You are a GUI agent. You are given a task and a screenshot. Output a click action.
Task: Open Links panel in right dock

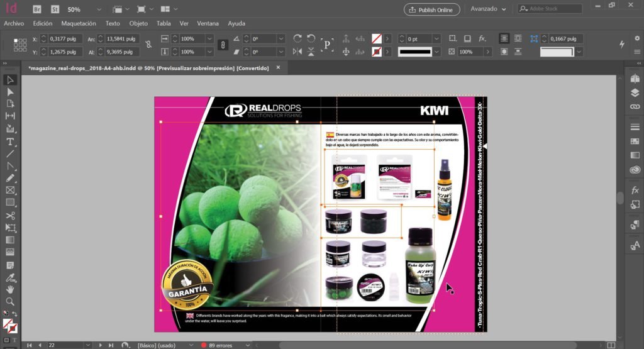tap(635, 107)
